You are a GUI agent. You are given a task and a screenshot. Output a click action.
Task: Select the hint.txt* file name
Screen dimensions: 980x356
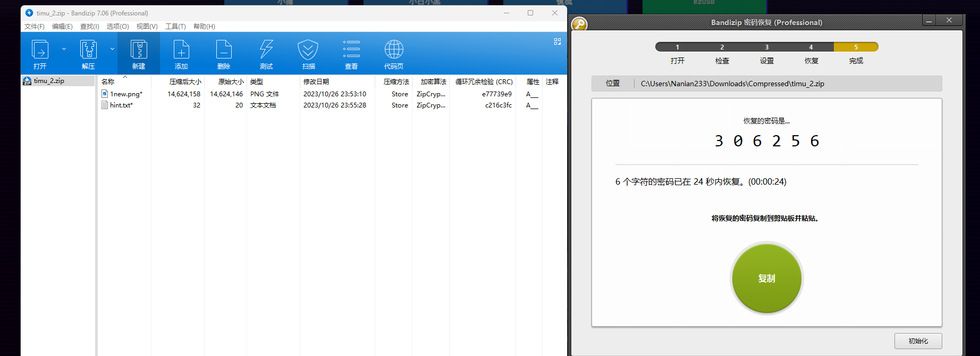121,105
